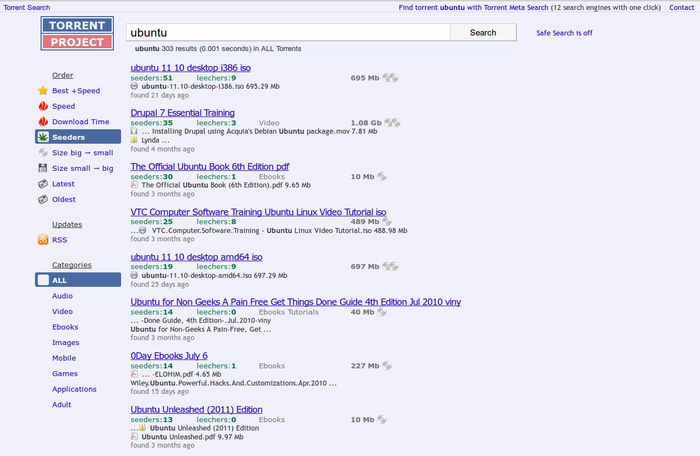
Task: Click the disc icon beside Ubuntu Unleashed size
Action: [382, 419]
